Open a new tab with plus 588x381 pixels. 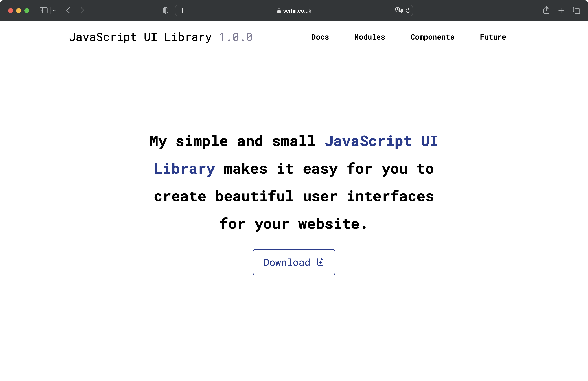561,10
